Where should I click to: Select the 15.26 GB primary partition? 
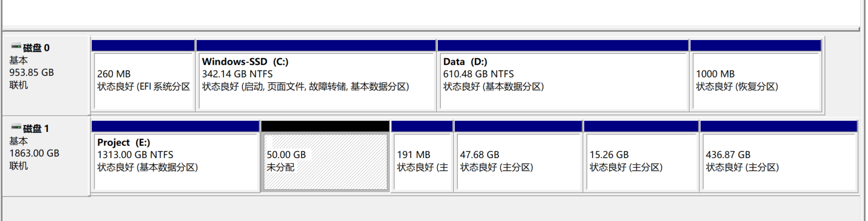click(x=641, y=161)
